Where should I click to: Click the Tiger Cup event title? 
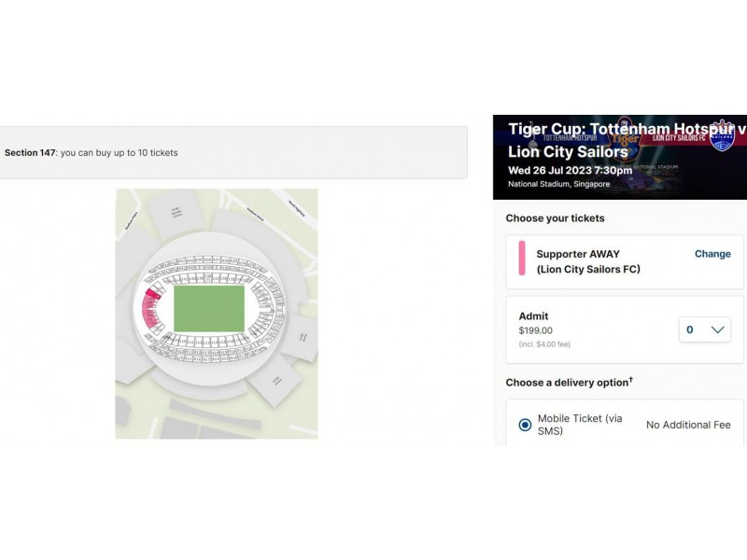click(x=627, y=140)
